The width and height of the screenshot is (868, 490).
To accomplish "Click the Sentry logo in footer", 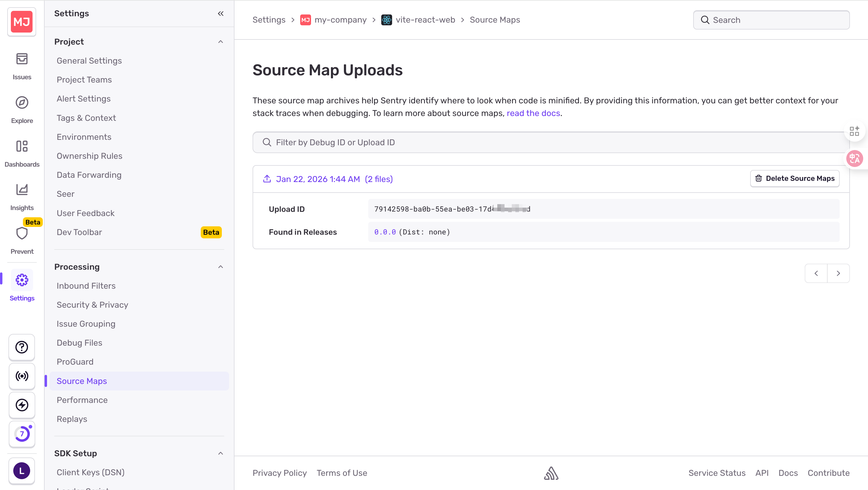I will click(551, 473).
